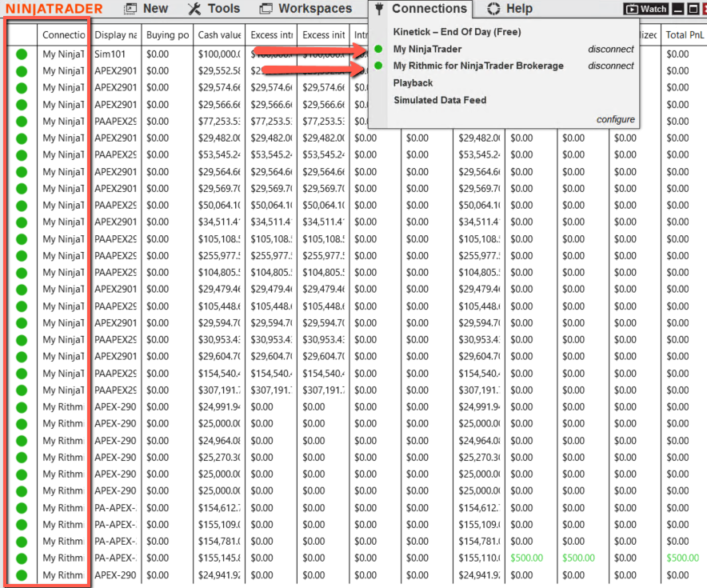Viewport: 707px width, 588px height.
Task: Click status dot for $30,953.4 cash row
Action: click(x=21, y=339)
